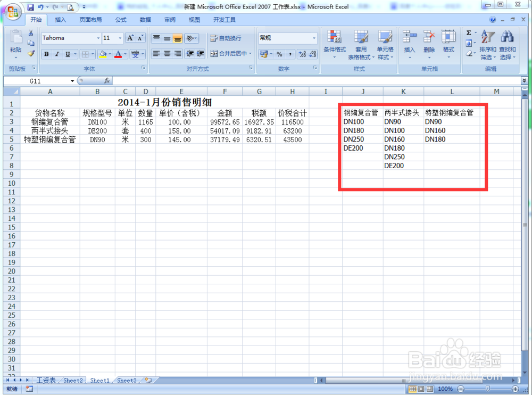Open the 开始 Home ribbon tab

tap(36, 20)
